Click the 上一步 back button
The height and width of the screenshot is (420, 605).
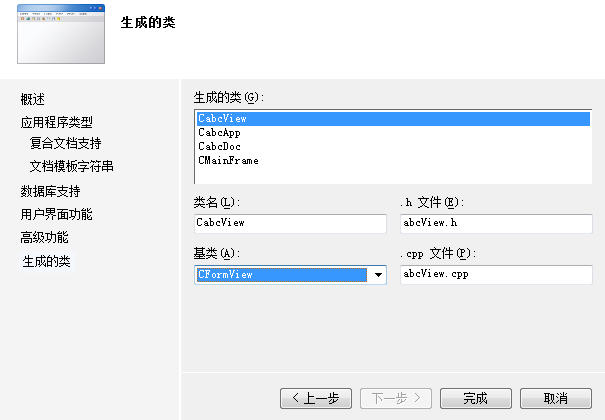pos(316,398)
